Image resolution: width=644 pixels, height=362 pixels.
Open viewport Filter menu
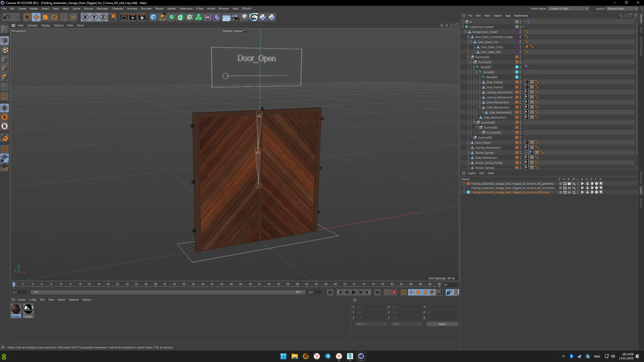point(70,25)
